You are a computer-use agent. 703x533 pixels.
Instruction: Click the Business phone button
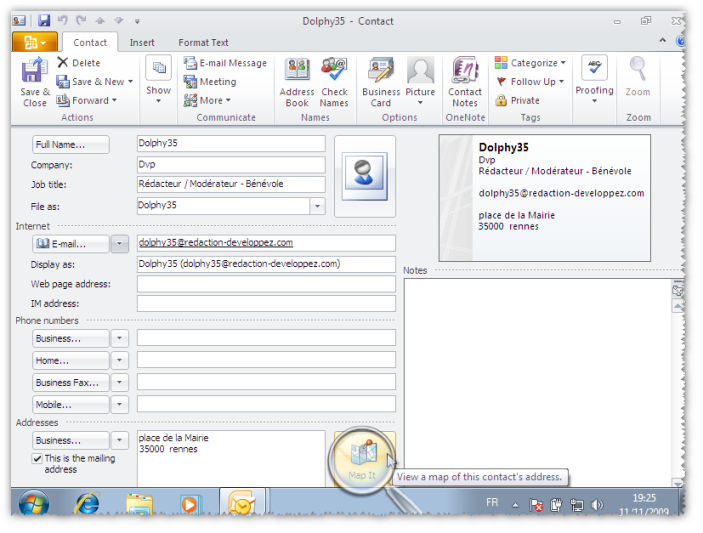click(70, 338)
